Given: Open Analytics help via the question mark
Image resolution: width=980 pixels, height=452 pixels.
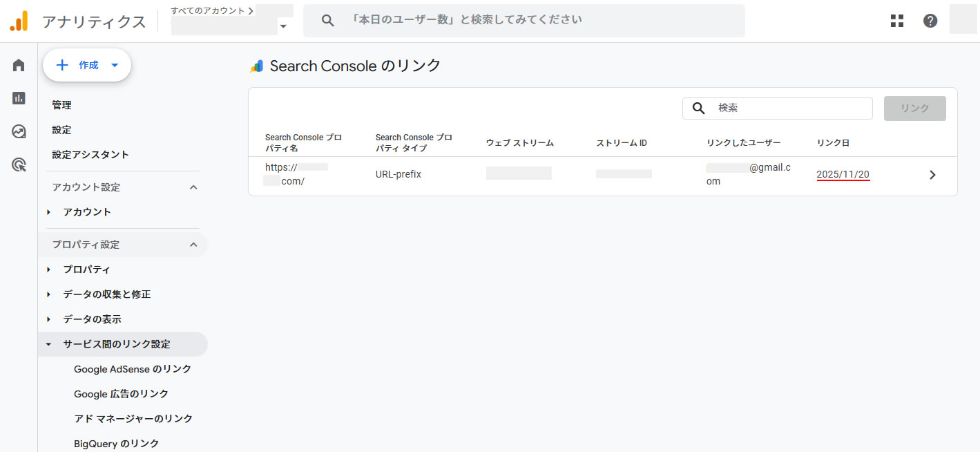Looking at the screenshot, I should click(x=930, y=20).
